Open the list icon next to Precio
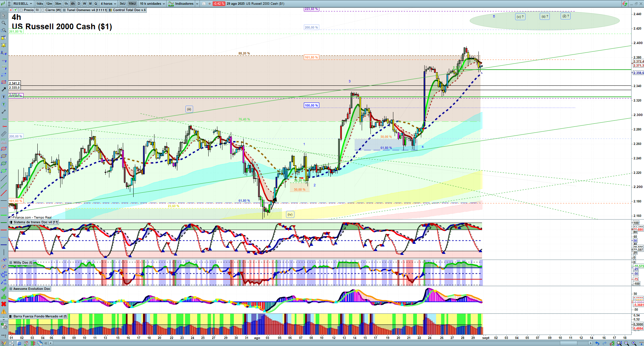 [37, 10]
